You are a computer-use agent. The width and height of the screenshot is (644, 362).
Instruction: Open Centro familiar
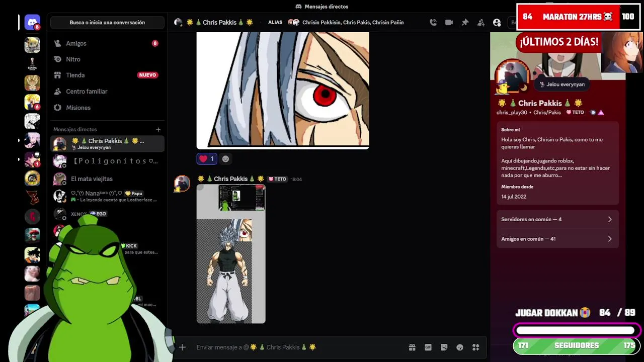107,92
